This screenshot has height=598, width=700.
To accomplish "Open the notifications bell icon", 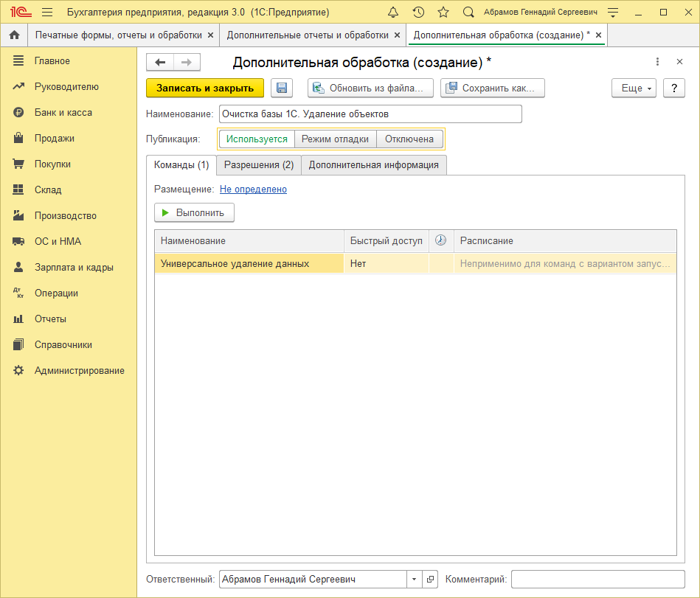I will coord(393,13).
